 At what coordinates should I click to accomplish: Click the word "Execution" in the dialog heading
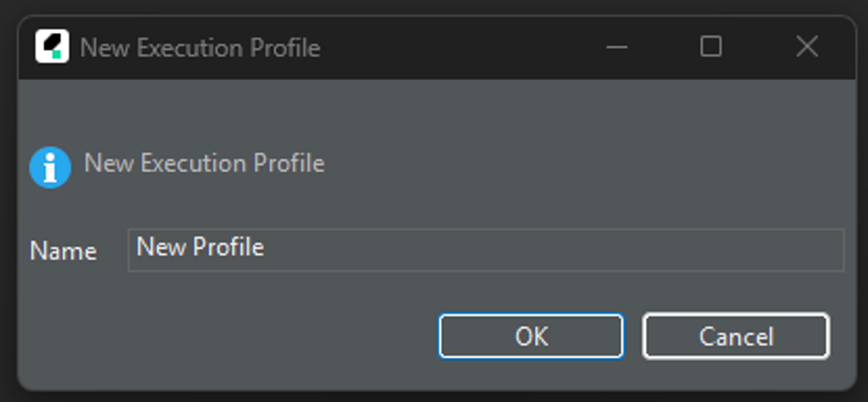click(x=193, y=163)
